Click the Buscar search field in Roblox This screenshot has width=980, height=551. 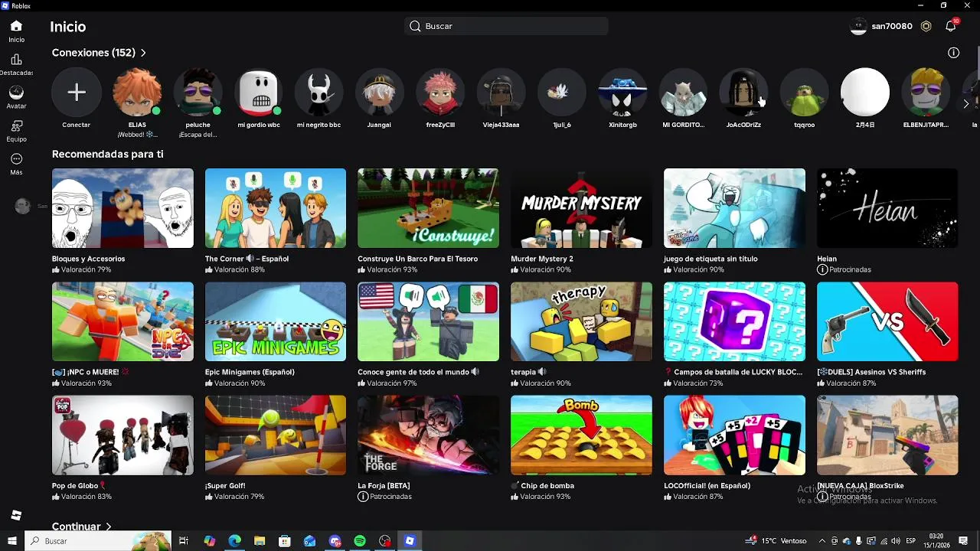coord(506,26)
